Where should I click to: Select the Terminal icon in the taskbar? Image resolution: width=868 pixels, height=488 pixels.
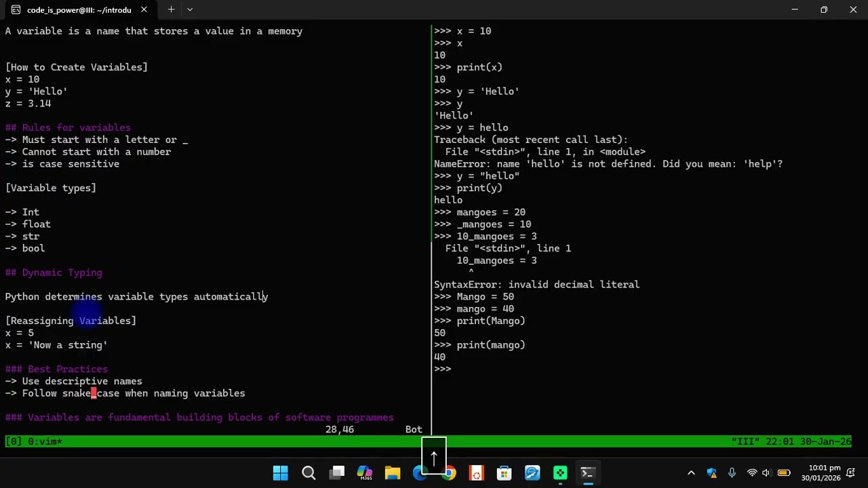point(588,473)
